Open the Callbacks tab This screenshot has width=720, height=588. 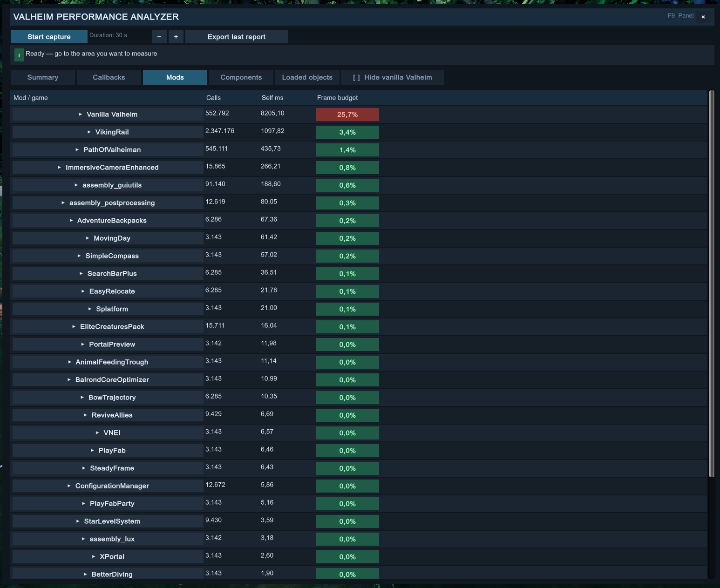click(109, 77)
